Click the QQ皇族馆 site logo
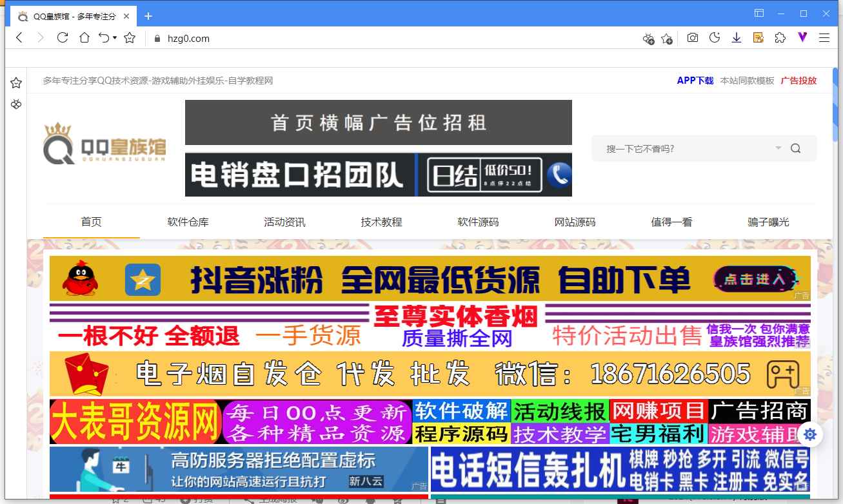The height and width of the screenshot is (504, 843). coord(104,143)
